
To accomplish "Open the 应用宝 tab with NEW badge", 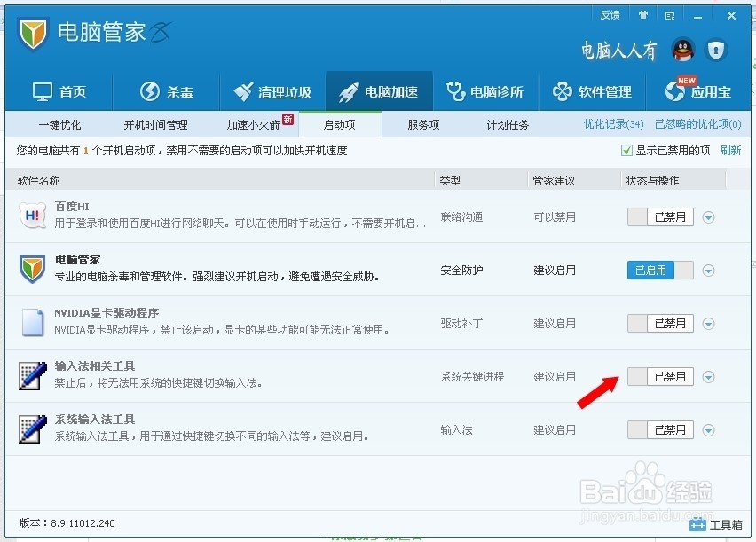I will tap(698, 90).
